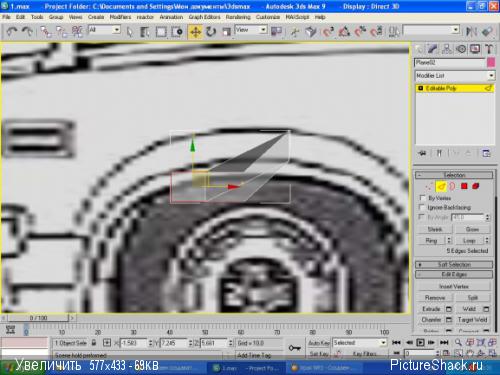
Task: Open Extrude settings box button
Action: click(449, 309)
